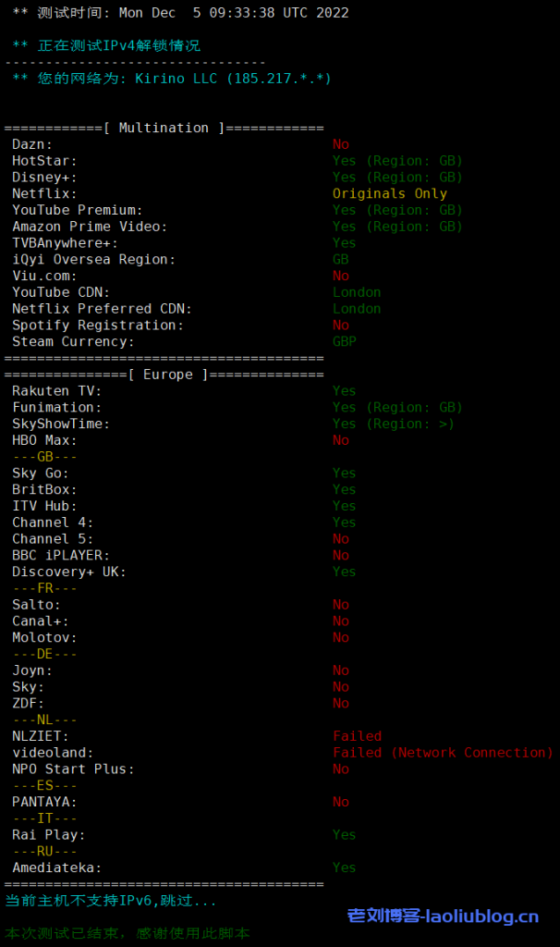Click the Europe section header
The height and width of the screenshot is (947, 560).
tap(164, 375)
